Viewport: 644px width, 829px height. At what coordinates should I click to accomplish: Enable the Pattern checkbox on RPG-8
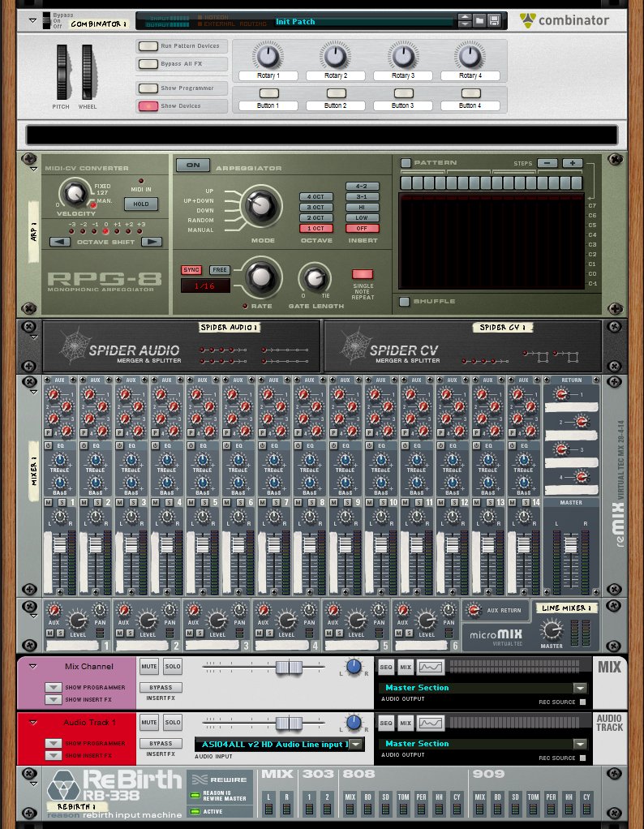point(406,163)
